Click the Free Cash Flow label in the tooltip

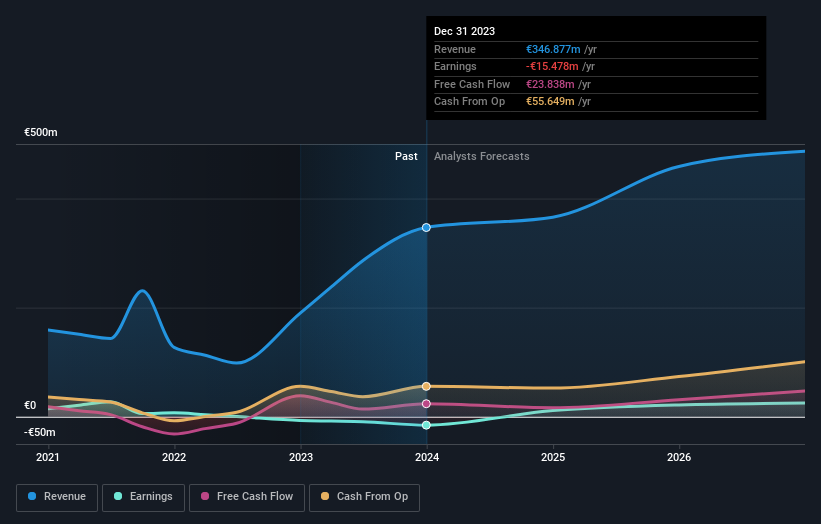(x=472, y=84)
